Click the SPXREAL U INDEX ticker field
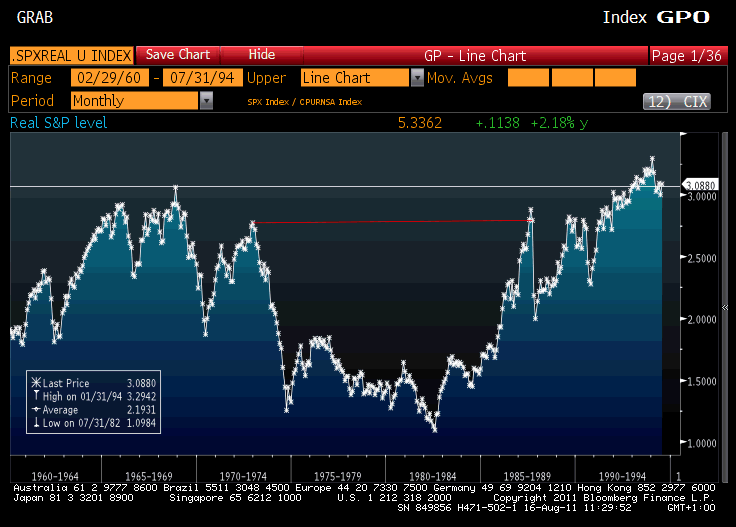This screenshot has width=736, height=527. point(70,55)
